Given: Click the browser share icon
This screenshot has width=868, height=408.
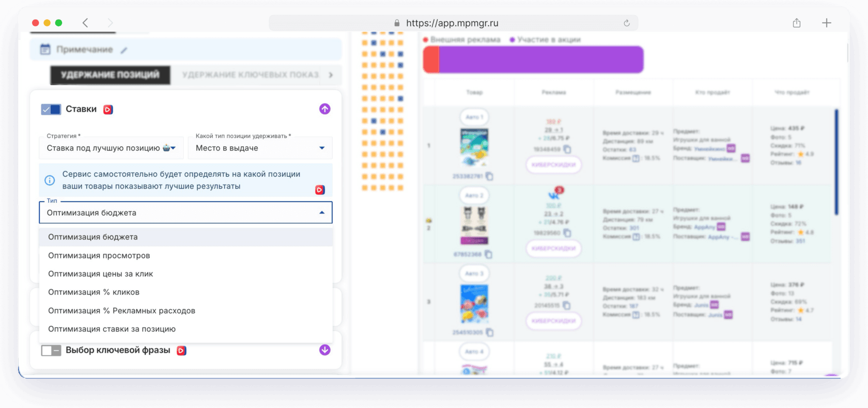Looking at the screenshot, I should [x=797, y=23].
